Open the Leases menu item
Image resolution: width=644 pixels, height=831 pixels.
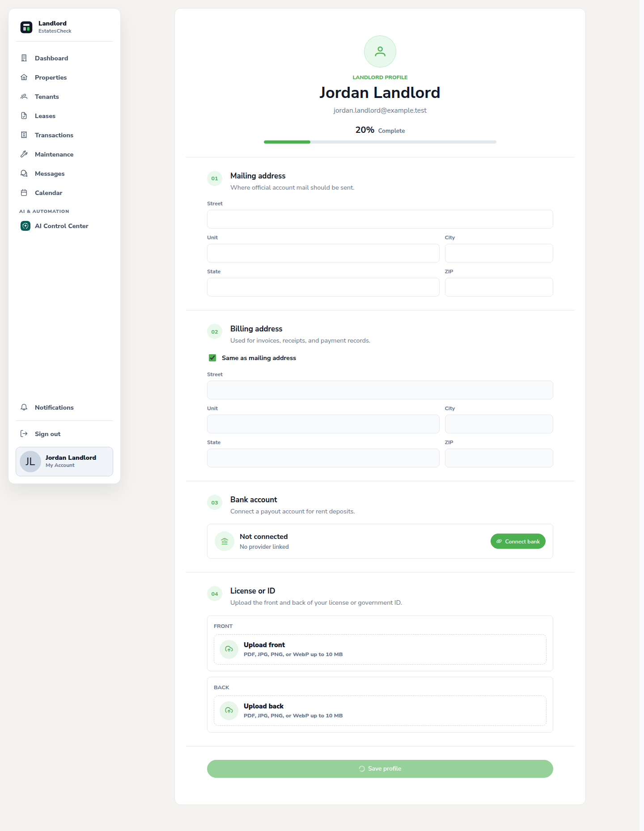pos(64,116)
